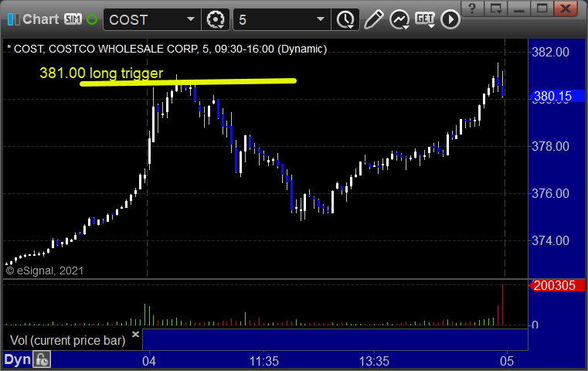Click the chart window icon beside Chart title
Screen dimensions: 588x371
pyautogui.click(x=13, y=19)
